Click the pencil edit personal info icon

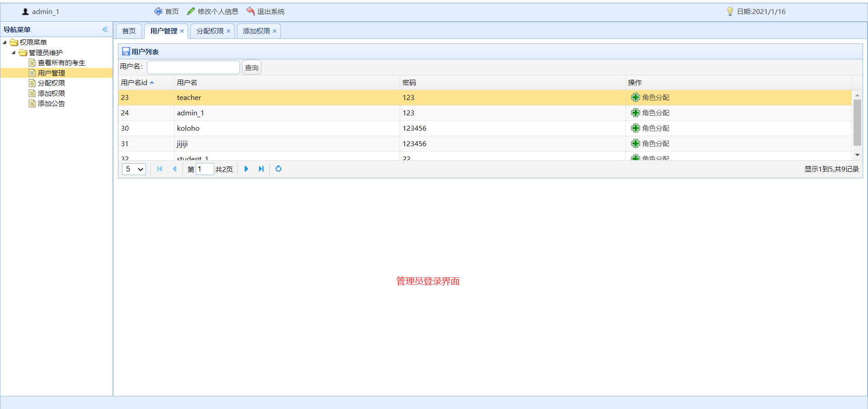[191, 11]
